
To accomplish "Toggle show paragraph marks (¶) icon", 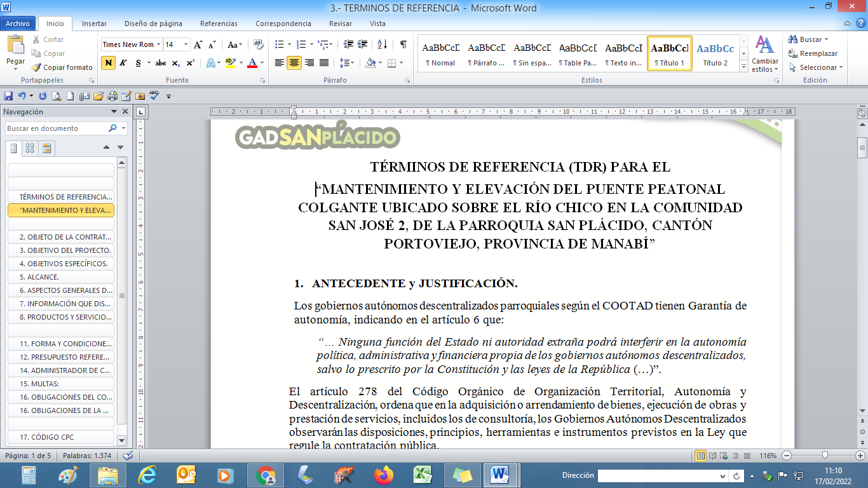I will coord(403,44).
